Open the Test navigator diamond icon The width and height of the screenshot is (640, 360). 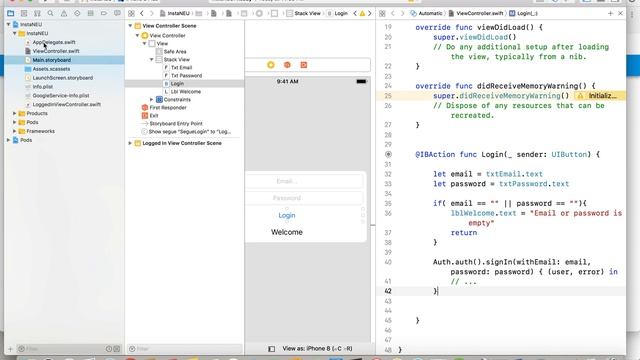click(x=77, y=13)
